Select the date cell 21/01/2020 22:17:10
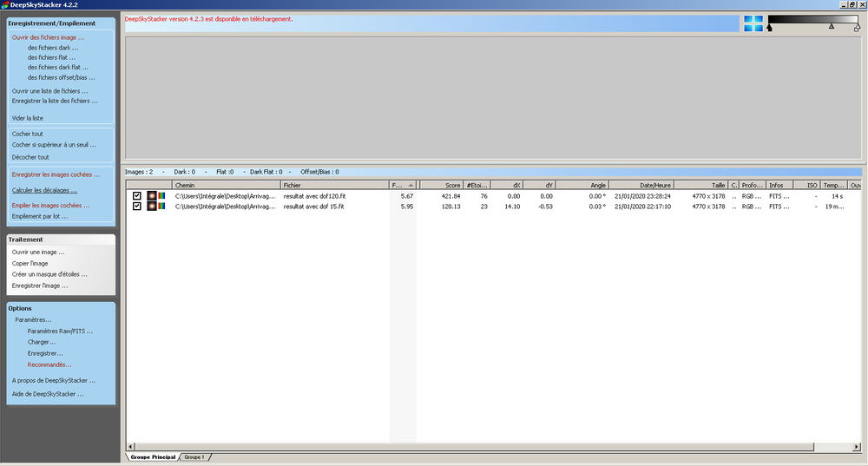 (642, 207)
